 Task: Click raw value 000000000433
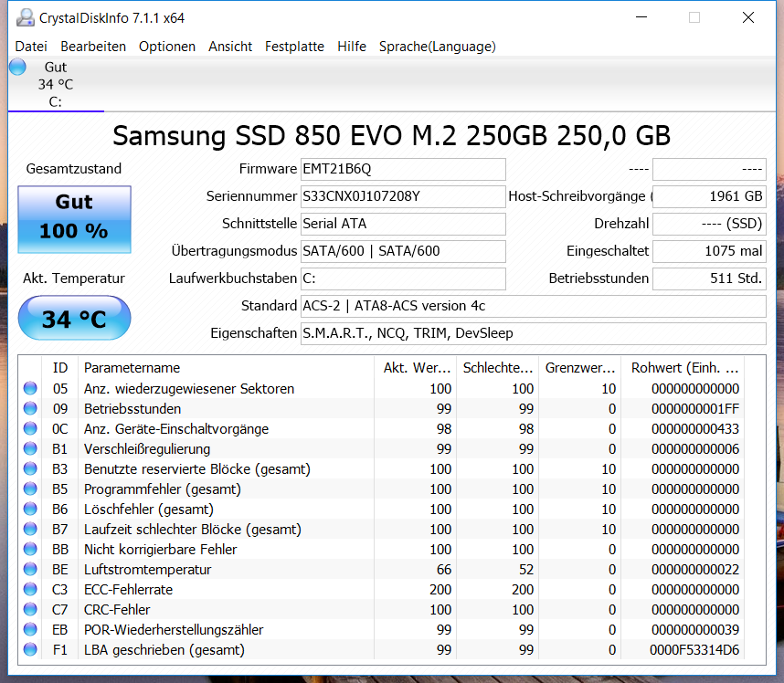coord(695,428)
